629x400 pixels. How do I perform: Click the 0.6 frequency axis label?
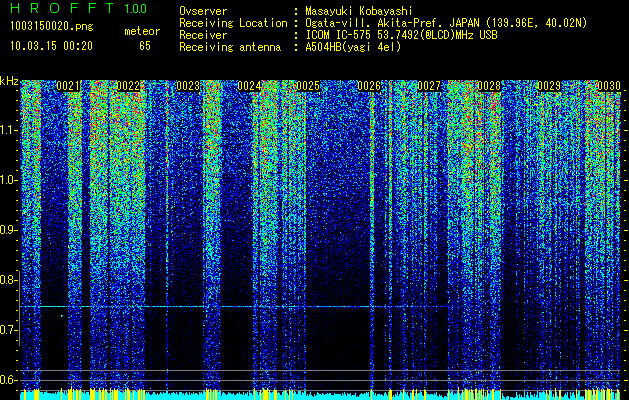[x=7, y=380]
